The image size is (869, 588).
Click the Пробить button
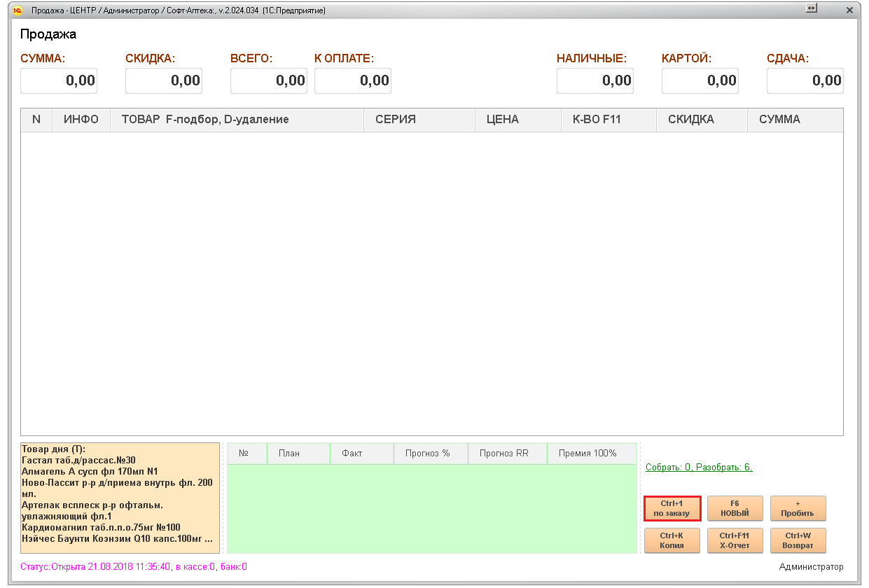(x=798, y=508)
